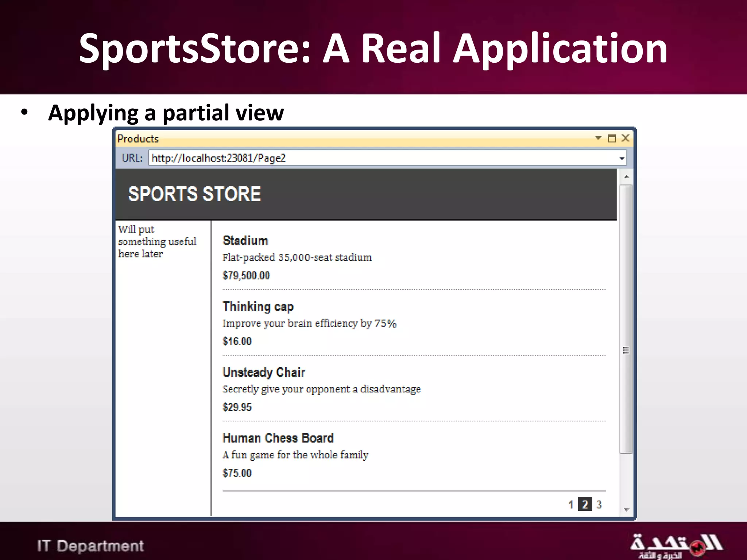Click the URL address field

387,158
